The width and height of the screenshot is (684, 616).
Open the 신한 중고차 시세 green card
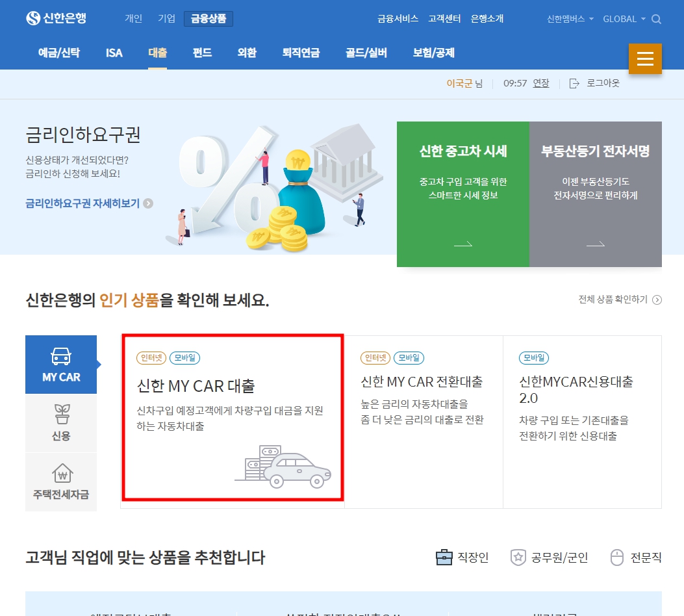(x=463, y=194)
